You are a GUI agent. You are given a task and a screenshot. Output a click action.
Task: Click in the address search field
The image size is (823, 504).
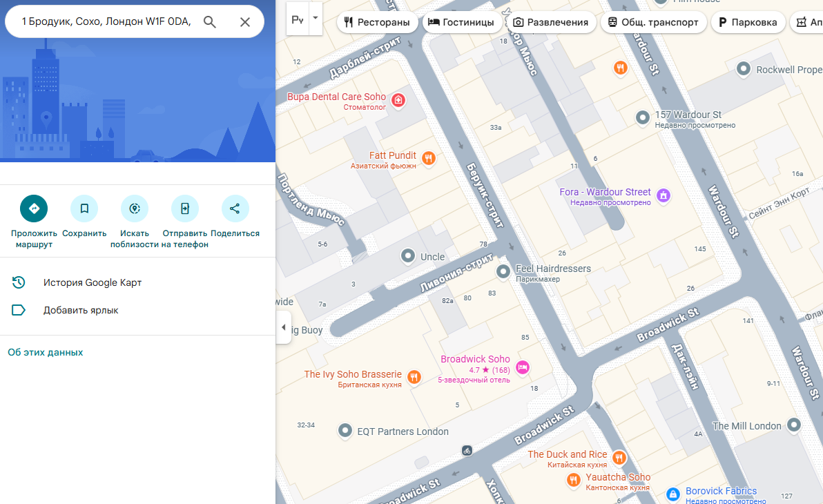(x=105, y=22)
